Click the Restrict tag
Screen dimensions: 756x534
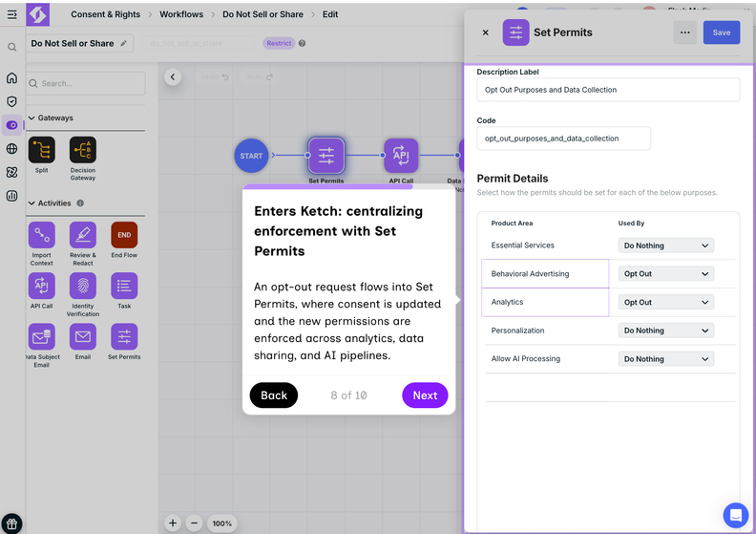[x=279, y=43]
